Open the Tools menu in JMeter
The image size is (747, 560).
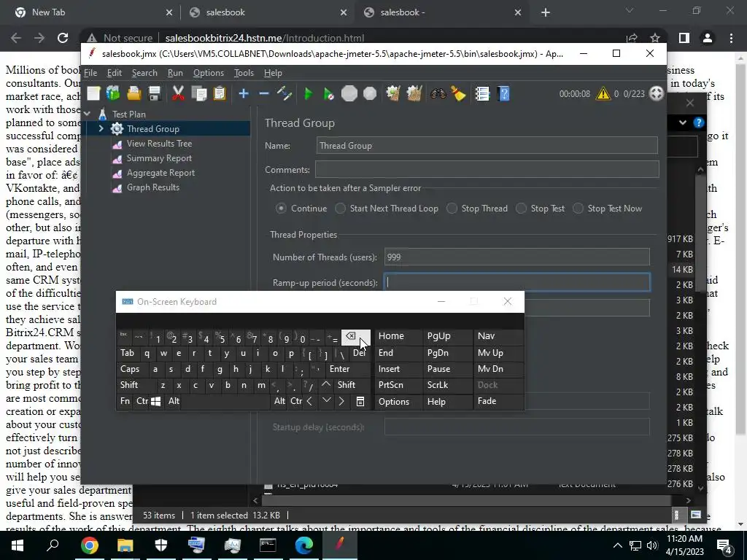pos(244,73)
